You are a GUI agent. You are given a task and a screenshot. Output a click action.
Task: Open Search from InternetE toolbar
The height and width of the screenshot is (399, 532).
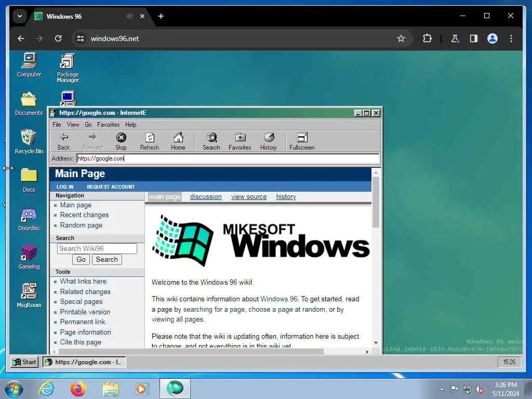(x=211, y=141)
